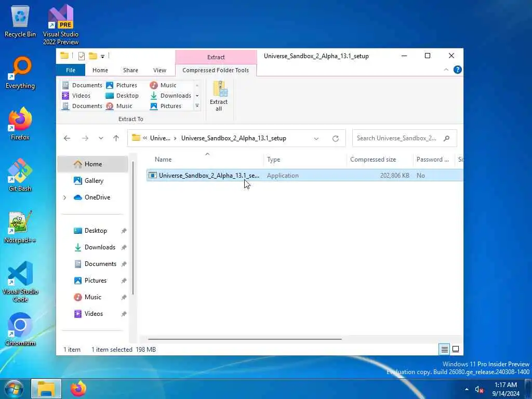Refresh the current folder view

coord(336,138)
